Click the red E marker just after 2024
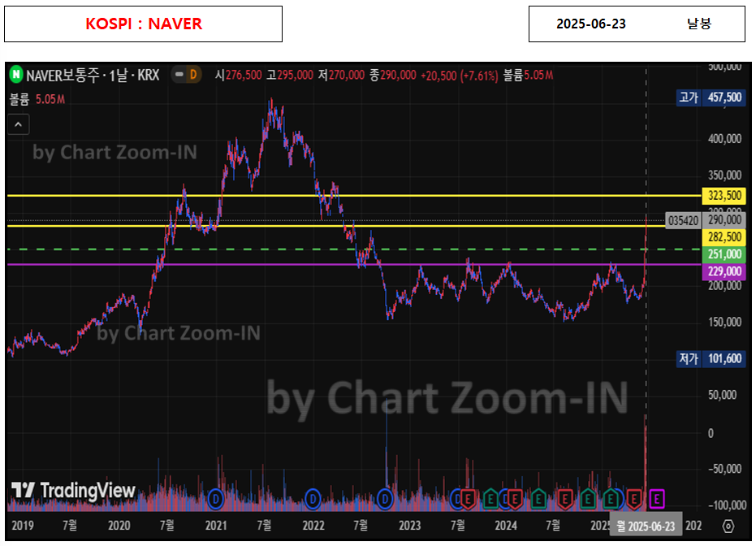756x546 pixels. pyautogui.click(x=515, y=499)
